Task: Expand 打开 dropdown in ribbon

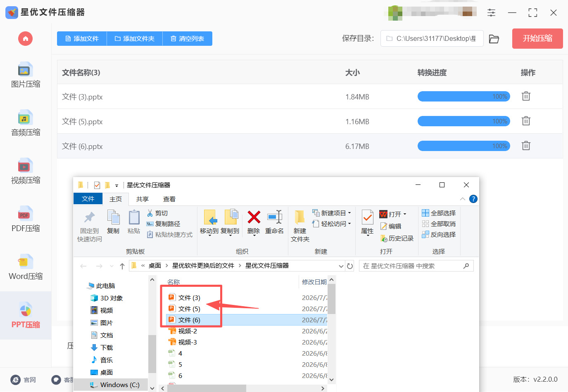Action: point(405,214)
